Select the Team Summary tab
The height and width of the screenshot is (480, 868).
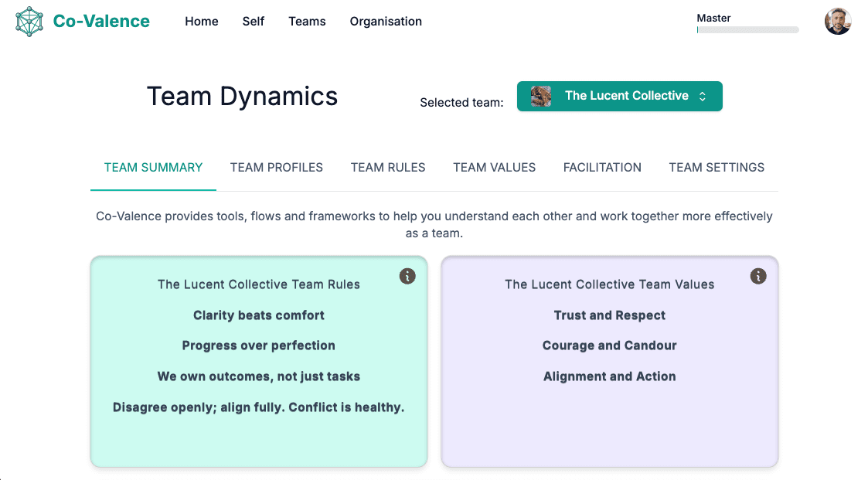coord(153,167)
